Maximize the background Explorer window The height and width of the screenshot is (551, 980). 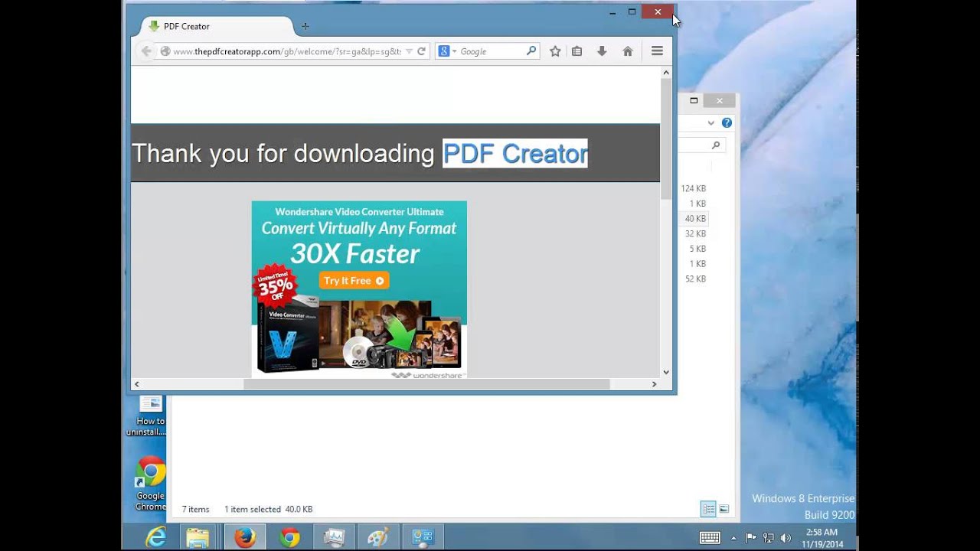coord(694,100)
